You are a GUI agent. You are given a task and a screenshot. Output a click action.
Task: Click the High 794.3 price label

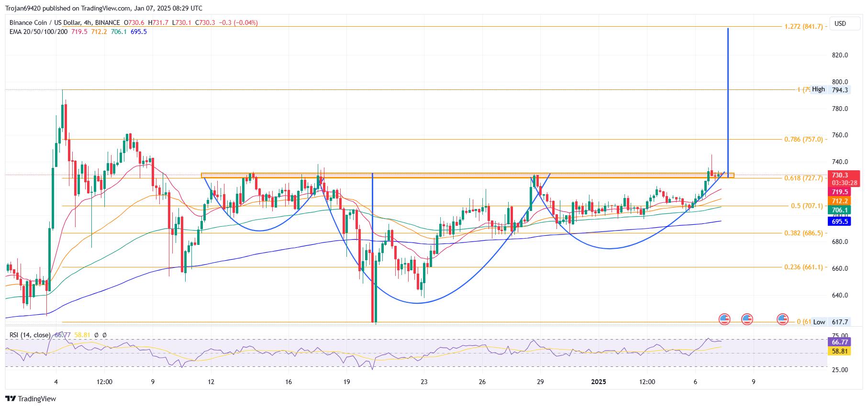coord(830,89)
